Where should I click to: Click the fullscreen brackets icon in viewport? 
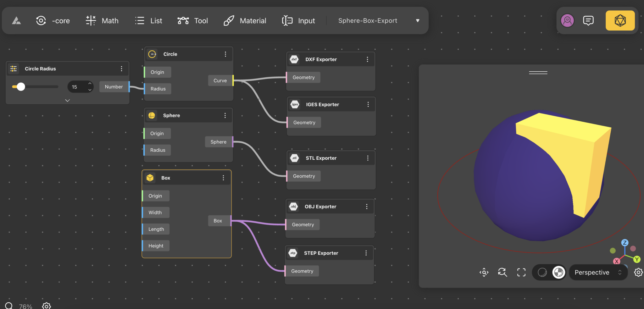521,272
